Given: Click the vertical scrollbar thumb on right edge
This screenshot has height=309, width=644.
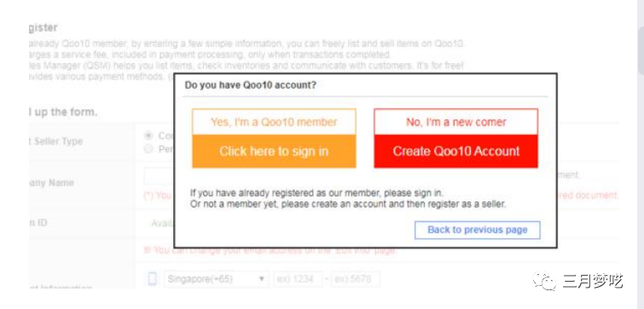Looking at the screenshot, I should coord(641,50).
